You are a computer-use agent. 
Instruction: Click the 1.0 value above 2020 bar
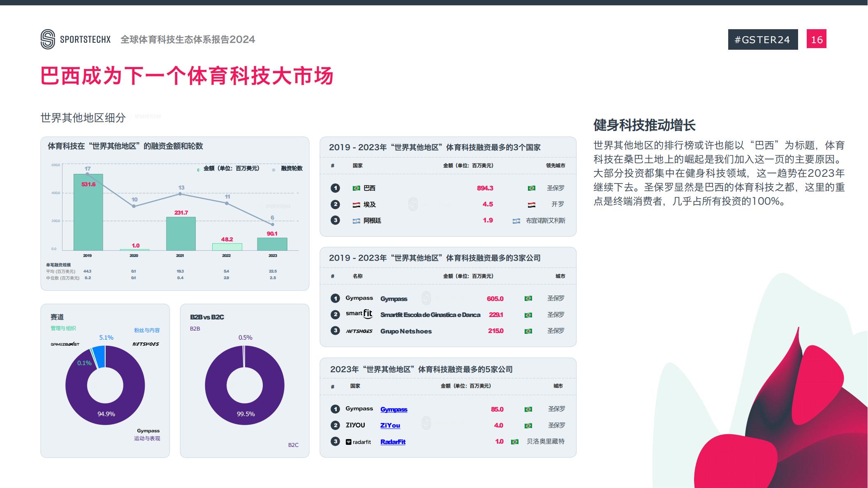click(x=136, y=245)
